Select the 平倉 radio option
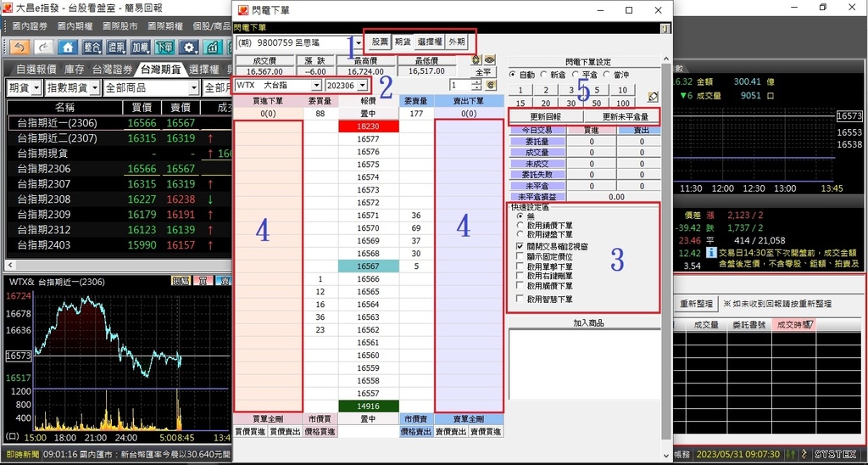Viewport: 868px width, 465px height. 586,75
